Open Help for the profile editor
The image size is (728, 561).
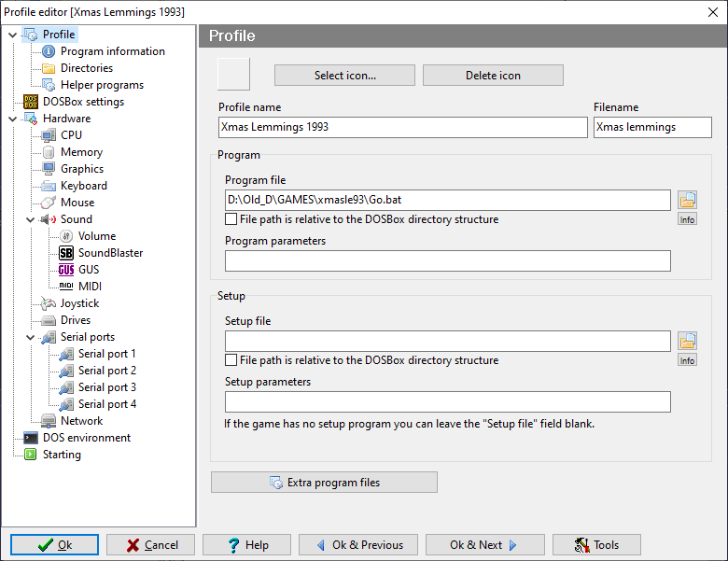246,545
